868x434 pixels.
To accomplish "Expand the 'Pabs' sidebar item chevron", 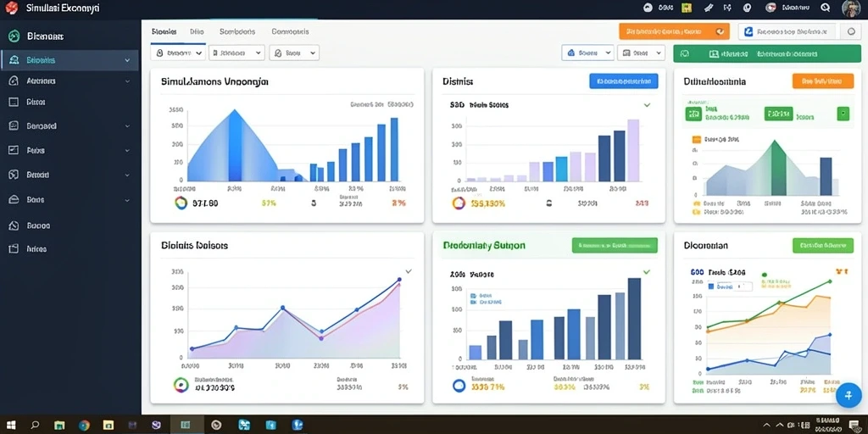I will pos(127,151).
